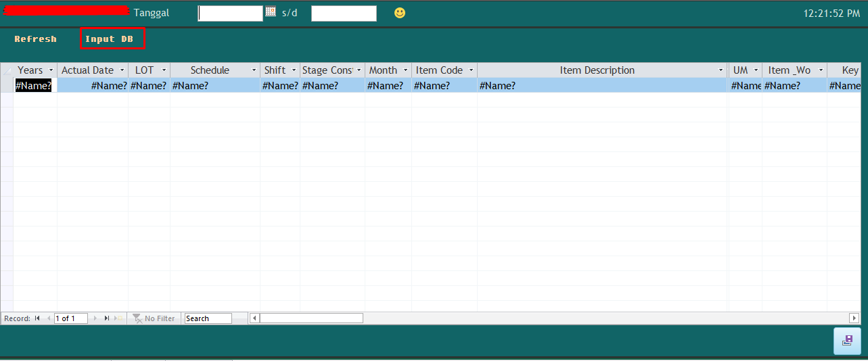The width and height of the screenshot is (868, 361).
Task: Click the new blank record icon
Action: pos(119,318)
